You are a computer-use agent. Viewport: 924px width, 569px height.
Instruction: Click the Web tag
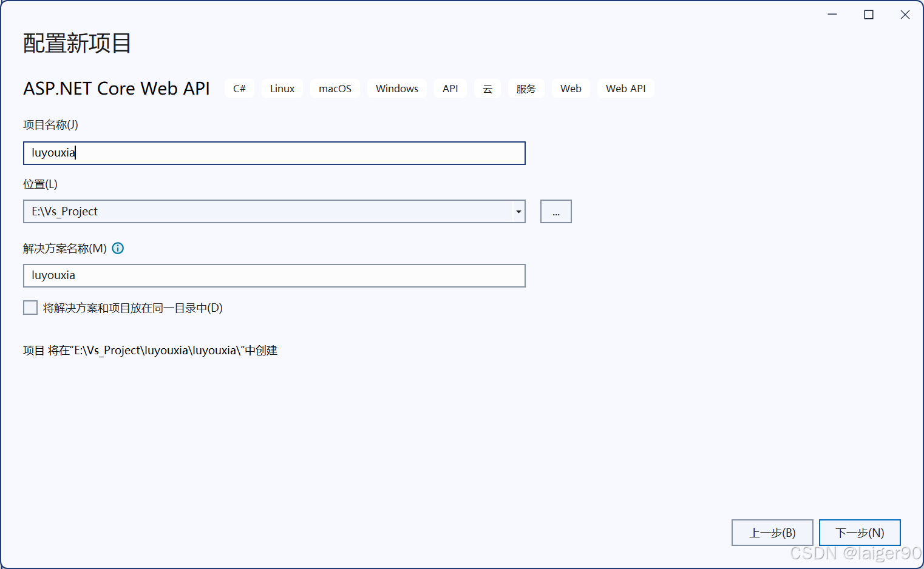pos(571,89)
